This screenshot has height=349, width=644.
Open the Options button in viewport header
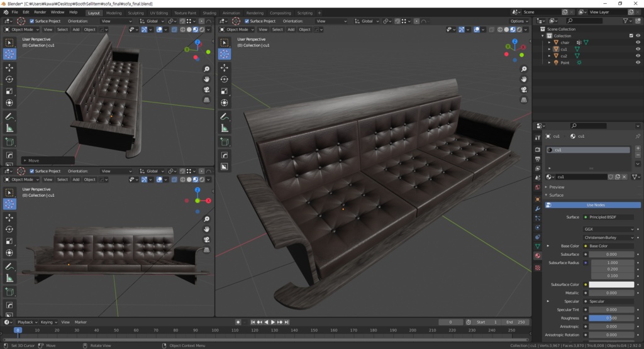tap(519, 21)
